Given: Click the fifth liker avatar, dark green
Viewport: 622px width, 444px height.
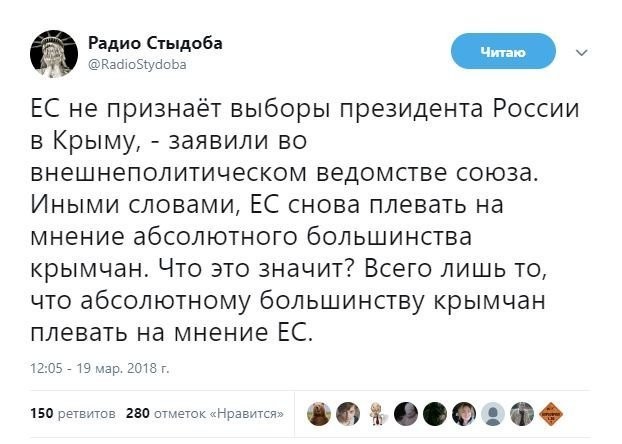Looking at the screenshot, I should [437, 412].
